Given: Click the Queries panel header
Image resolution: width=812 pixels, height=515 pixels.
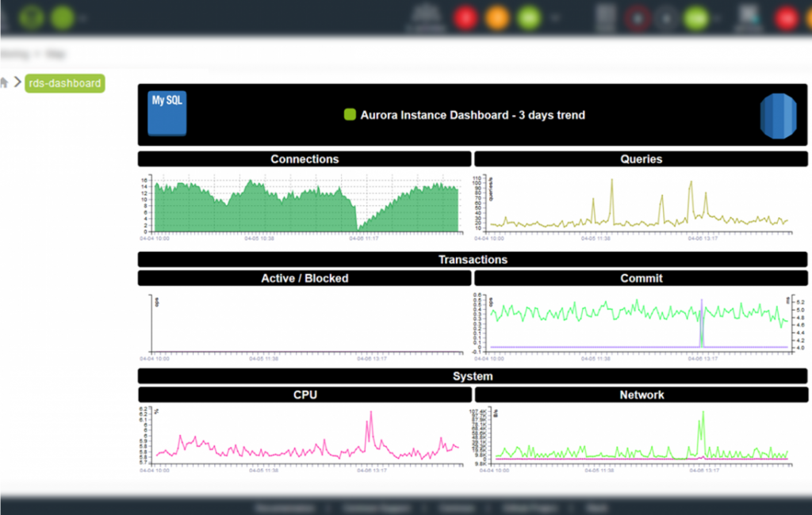Looking at the screenshot, I should tap(641, 159).
